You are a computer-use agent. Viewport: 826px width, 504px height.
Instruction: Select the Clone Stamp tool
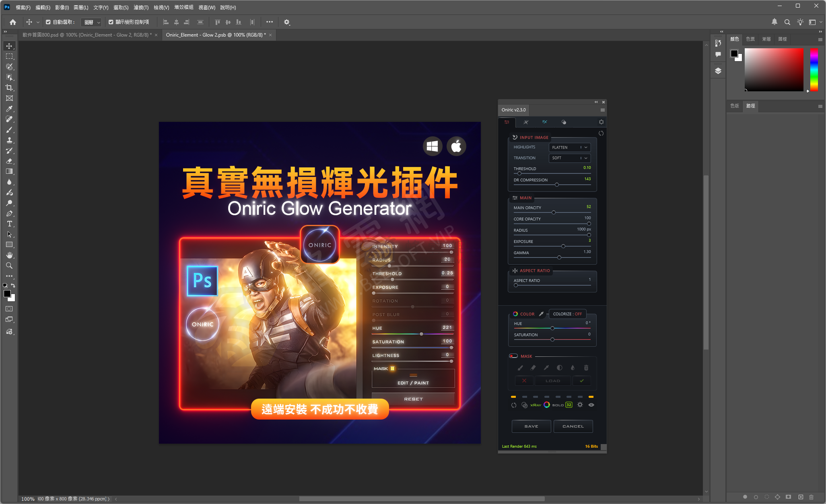pos(9,140)
